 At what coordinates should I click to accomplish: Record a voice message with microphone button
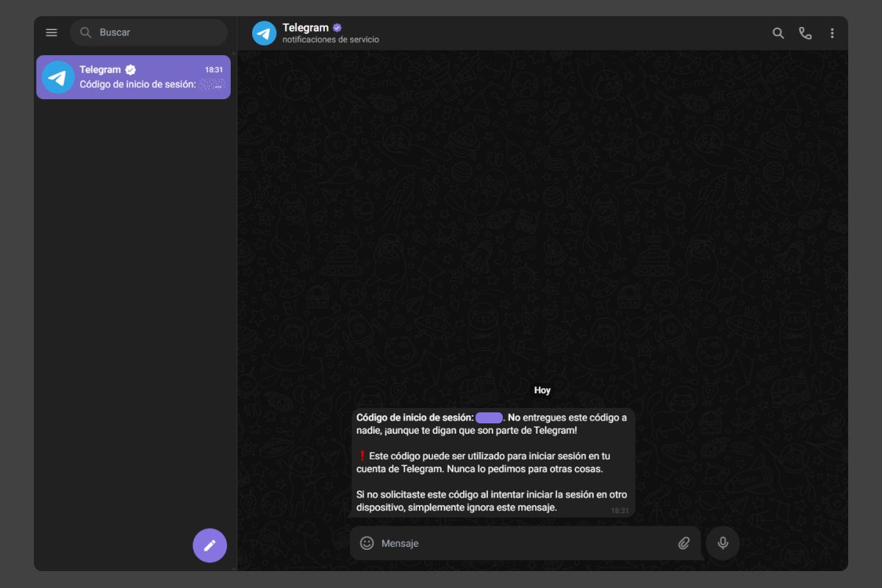click(x=723, y=543)
